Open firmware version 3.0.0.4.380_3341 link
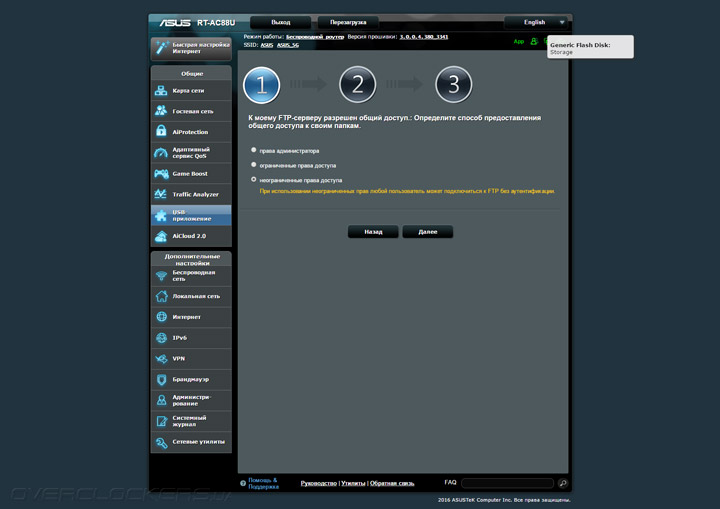 tap(424, 37)
